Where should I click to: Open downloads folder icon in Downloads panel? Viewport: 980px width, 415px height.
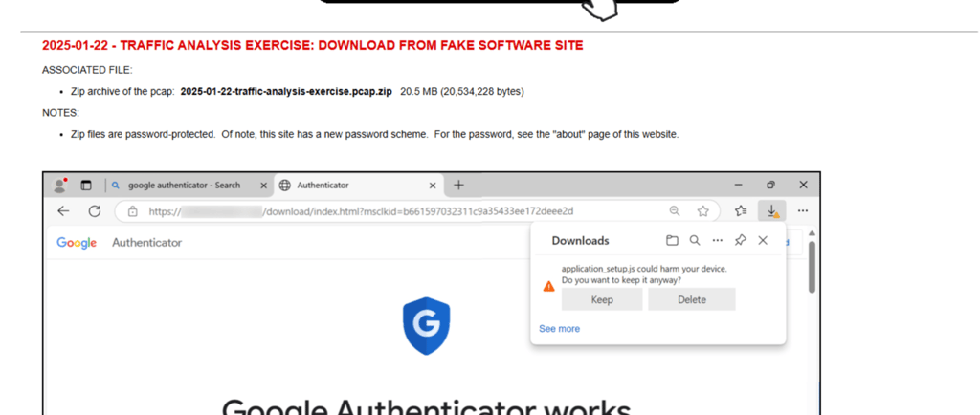(672, 241)
